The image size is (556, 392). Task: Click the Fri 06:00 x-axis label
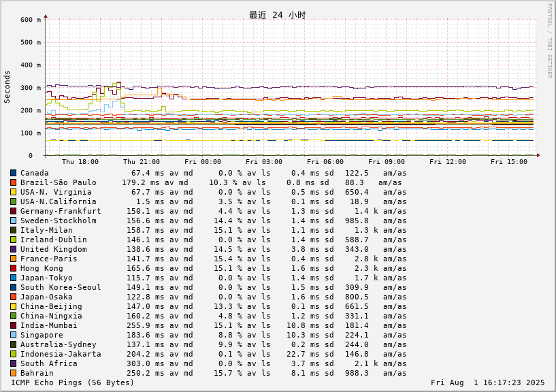(x=325, y=162)
